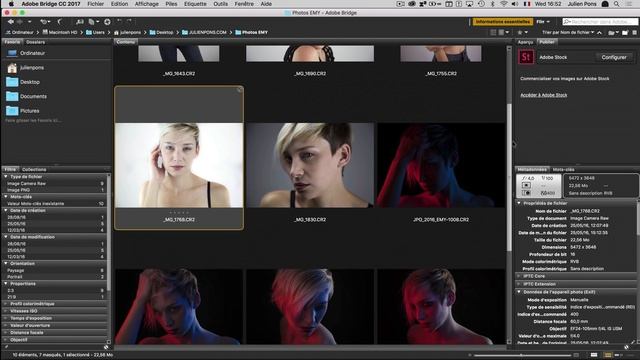Click the Get photos from camera icon
Screen dimensions: 640x360
80,22
